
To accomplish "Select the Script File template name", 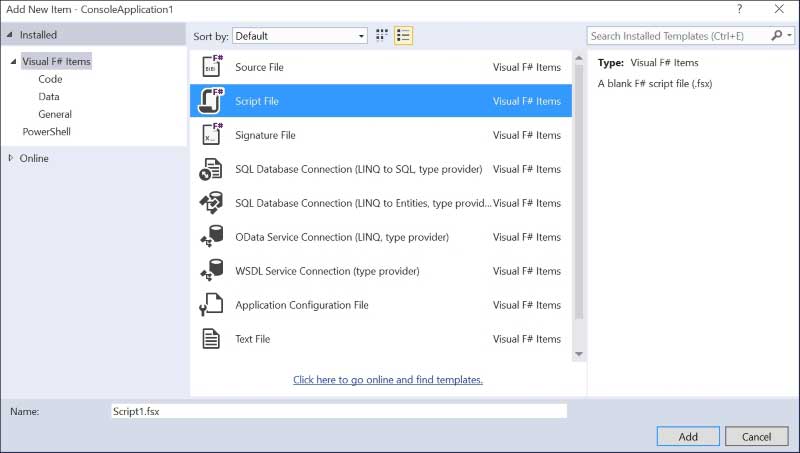I will (257, 101).
